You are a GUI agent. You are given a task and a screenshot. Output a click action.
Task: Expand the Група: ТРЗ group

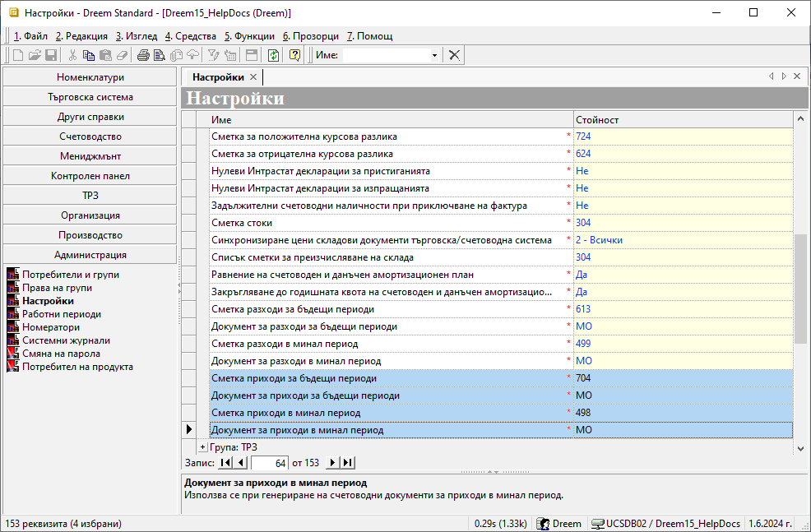[x=203, y=446]
